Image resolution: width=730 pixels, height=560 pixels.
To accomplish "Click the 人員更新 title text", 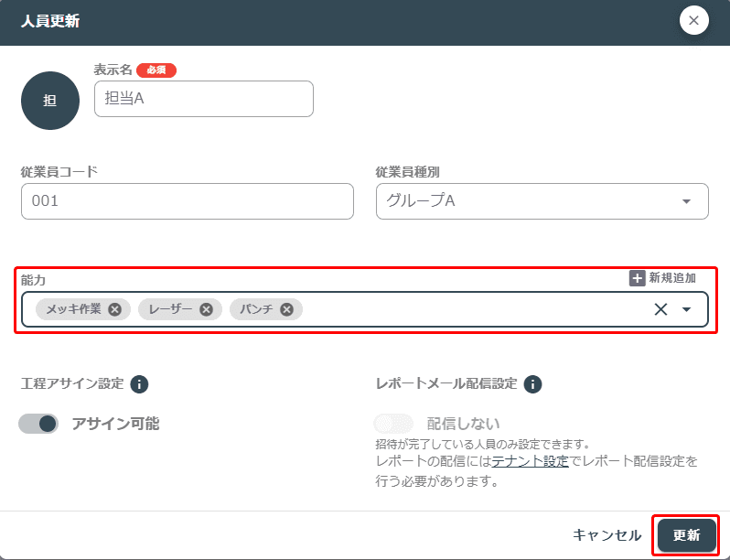I will [x=50, y=21].
